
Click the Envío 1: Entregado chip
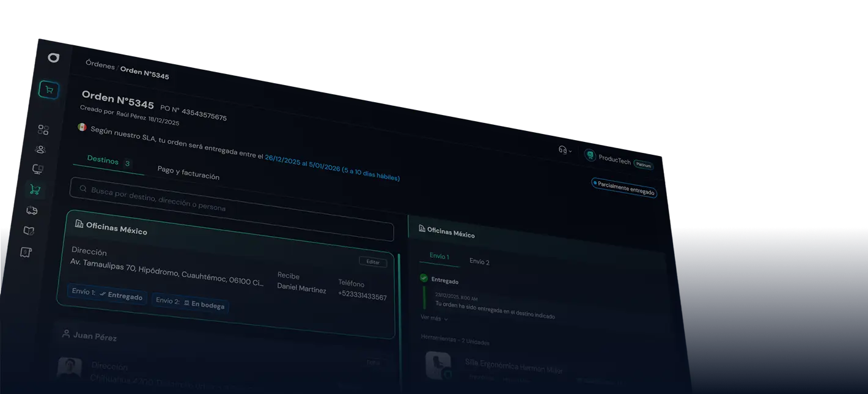[107, 294]
